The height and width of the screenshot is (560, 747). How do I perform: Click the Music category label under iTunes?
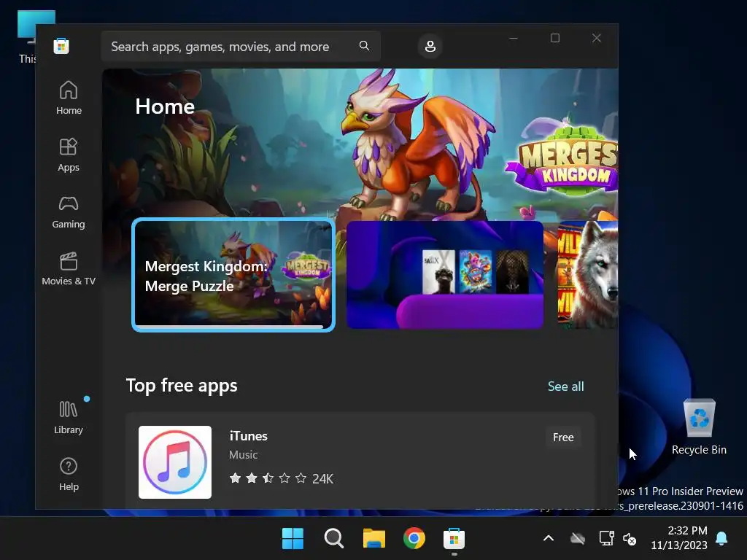pyautogui.click(x=243, y=455)
